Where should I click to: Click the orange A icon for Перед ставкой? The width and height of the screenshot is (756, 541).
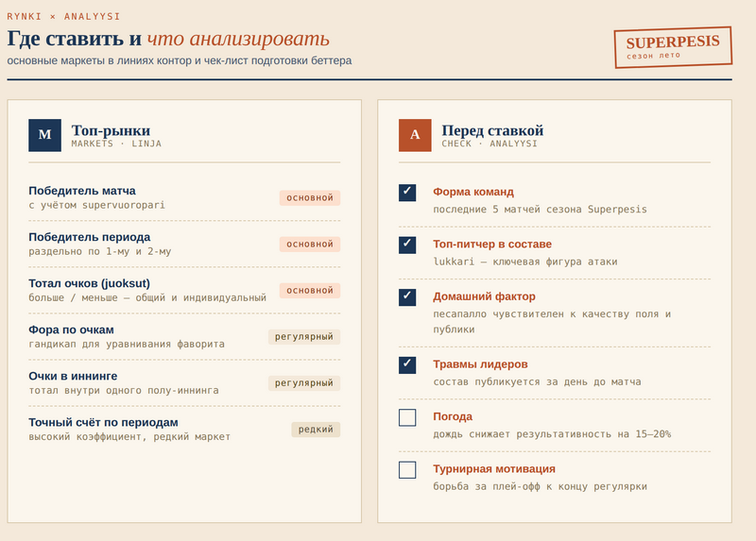pyautogui.click(x=415, y=135)
